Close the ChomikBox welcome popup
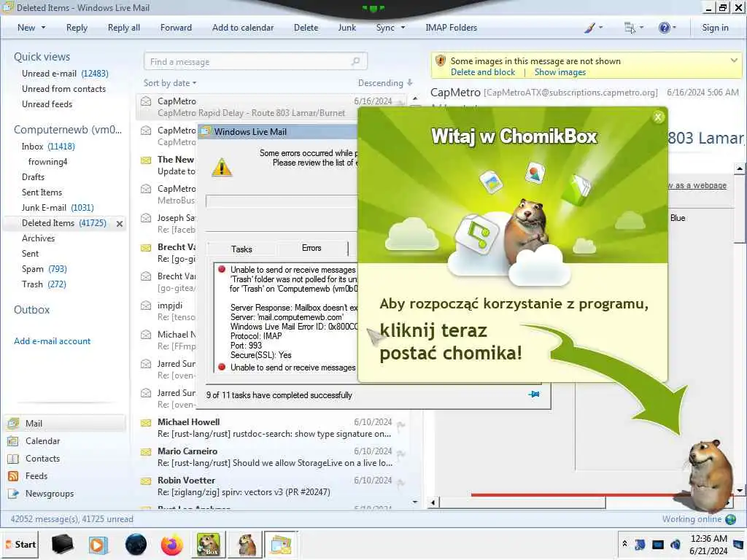 coord(658,117)
